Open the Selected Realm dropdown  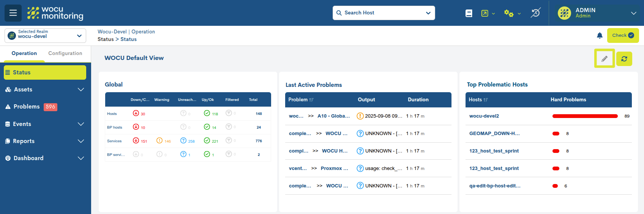pos(45,36)
